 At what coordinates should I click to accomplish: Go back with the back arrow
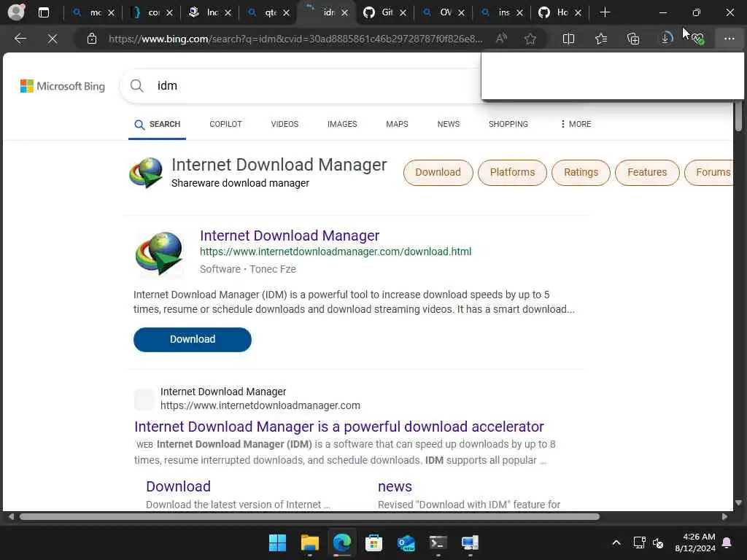(x=20, y=39)
